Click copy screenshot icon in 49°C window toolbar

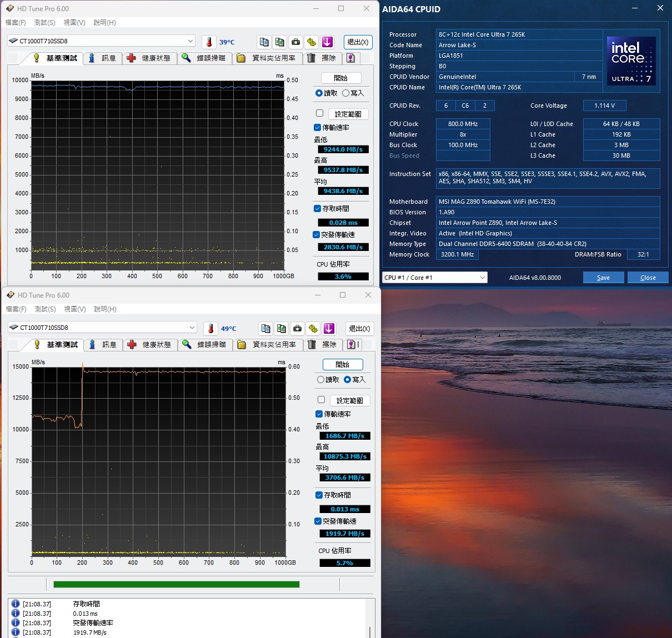282,329
